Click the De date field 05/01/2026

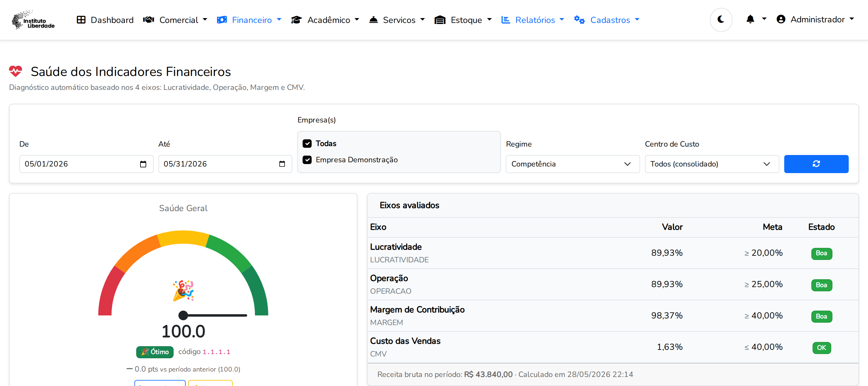point(86,164)
